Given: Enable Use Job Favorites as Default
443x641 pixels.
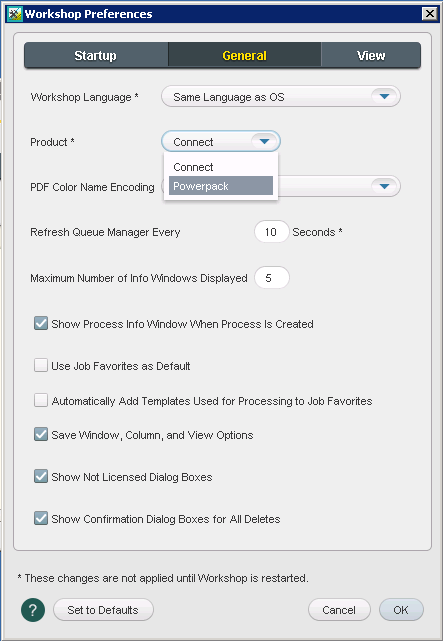Looking at the screenshot, I should click(41, 365).
